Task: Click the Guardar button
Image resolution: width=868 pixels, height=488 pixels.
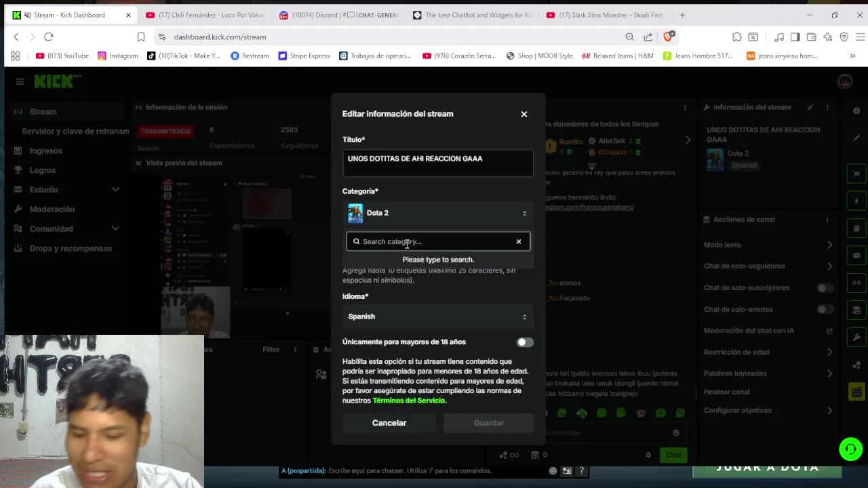Action: 488,423
